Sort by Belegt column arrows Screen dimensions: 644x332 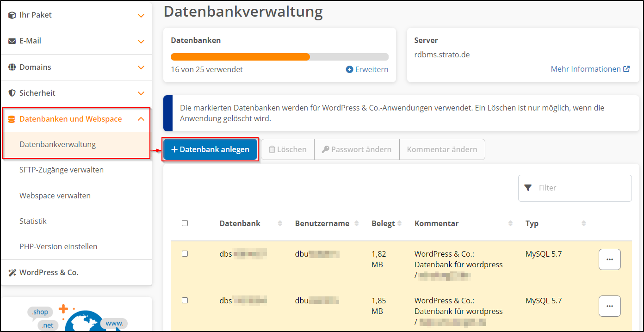400,223
